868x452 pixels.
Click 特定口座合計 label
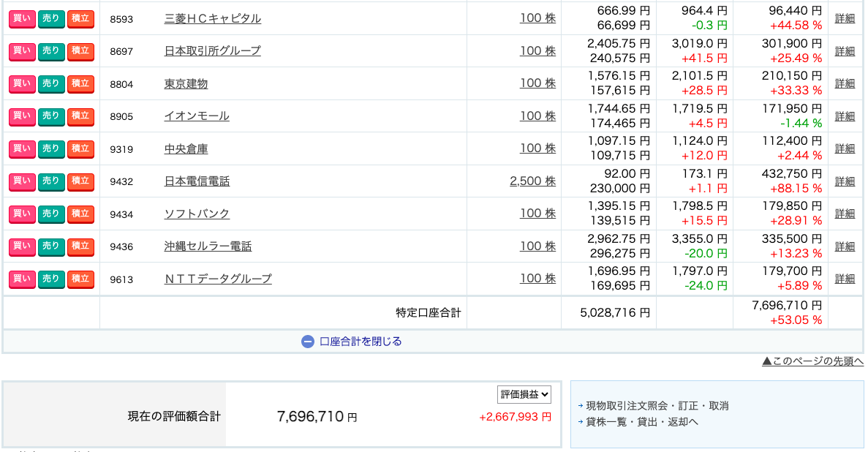click(428, 313)
